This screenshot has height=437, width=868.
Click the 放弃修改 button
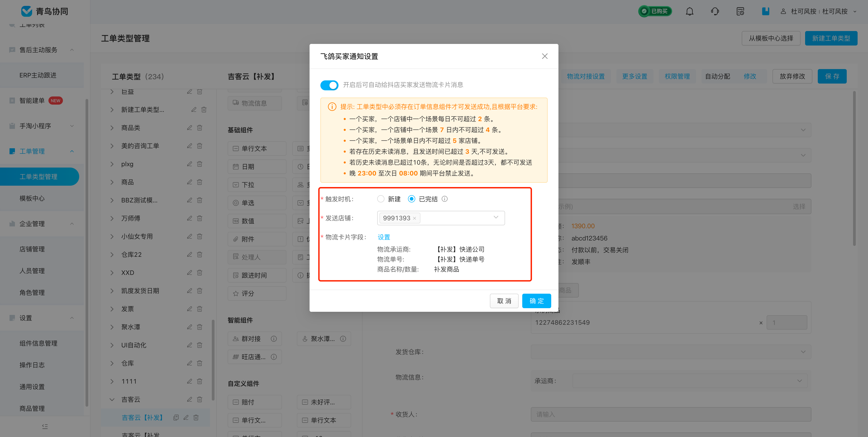pyautogui.click(x=792, y=76)
